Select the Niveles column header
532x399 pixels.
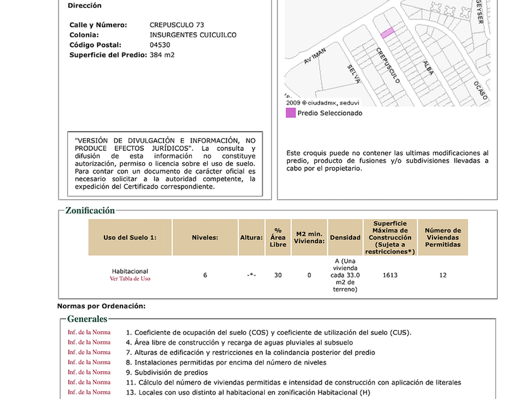point(205,237)
